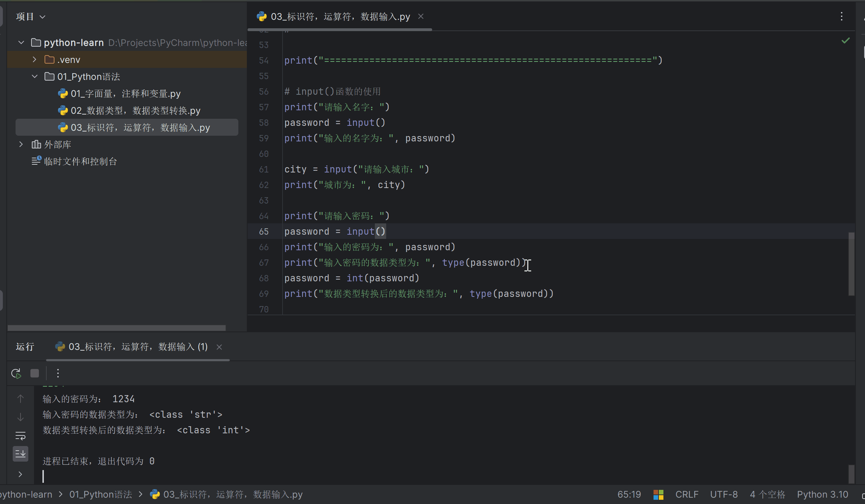Toggle soft-wrap in console output
Image resolution: width=865 pixels, height=504 pixels.
point(21,436)
